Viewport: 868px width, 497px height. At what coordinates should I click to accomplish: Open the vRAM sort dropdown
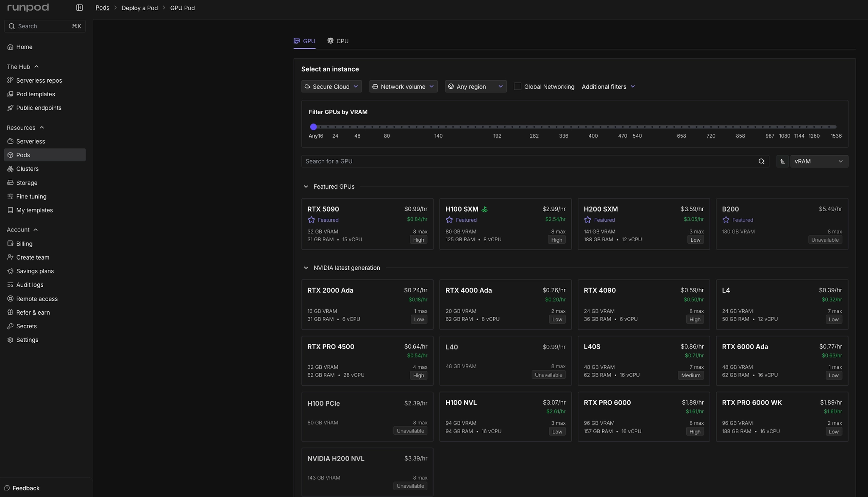[x=819, y=162]
